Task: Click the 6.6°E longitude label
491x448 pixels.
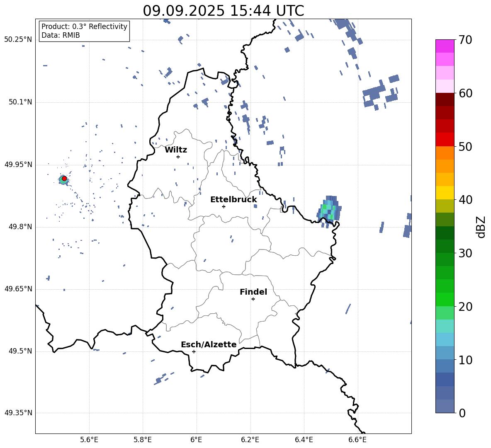Action: (x=357, y=440)
